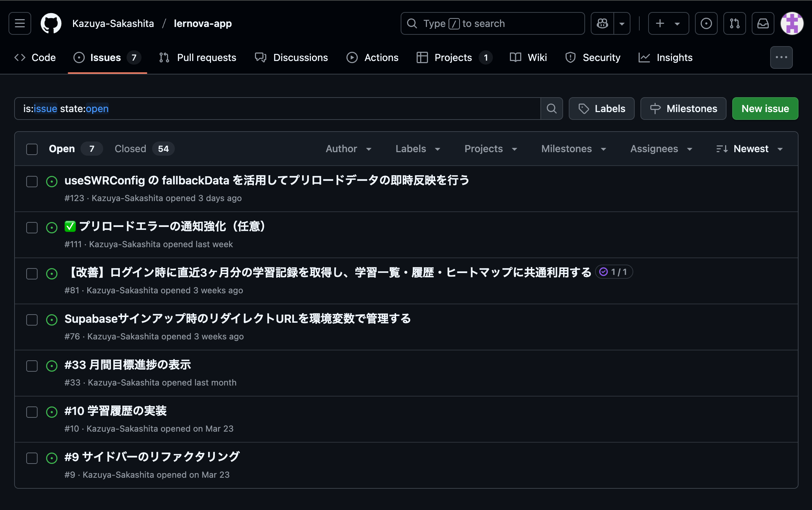Image resolution: width=812 pixels, height=510 pixels.
Task: Open the three-dot overflow menu in repo nav
Action: pyautogui.click(x=781, y=57)
